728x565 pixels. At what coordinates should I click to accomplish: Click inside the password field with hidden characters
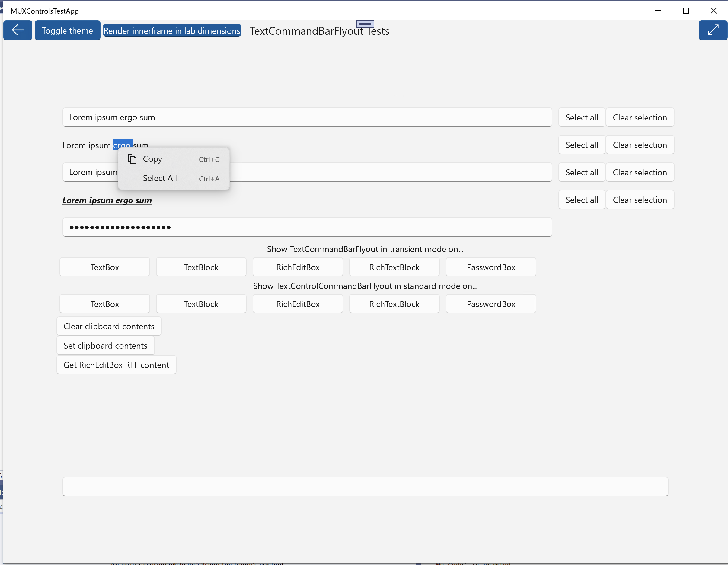pyautogui.click(x=307, y=227)
